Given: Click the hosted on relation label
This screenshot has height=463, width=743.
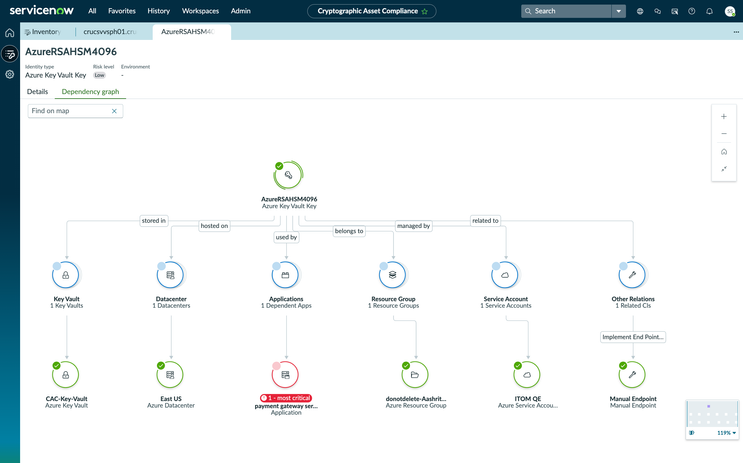Looking at the screenshot, I should coord(214,226).
